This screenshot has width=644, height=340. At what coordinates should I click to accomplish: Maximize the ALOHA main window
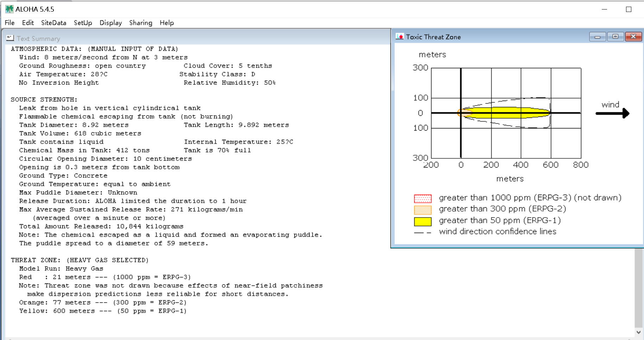[x=629, y=10]
